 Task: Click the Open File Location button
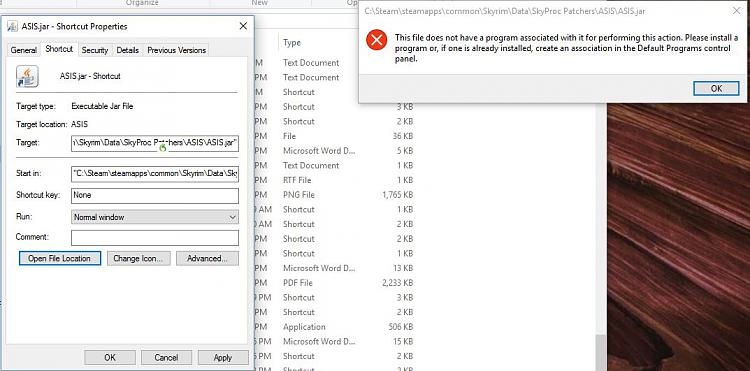[x=60, y=259]
